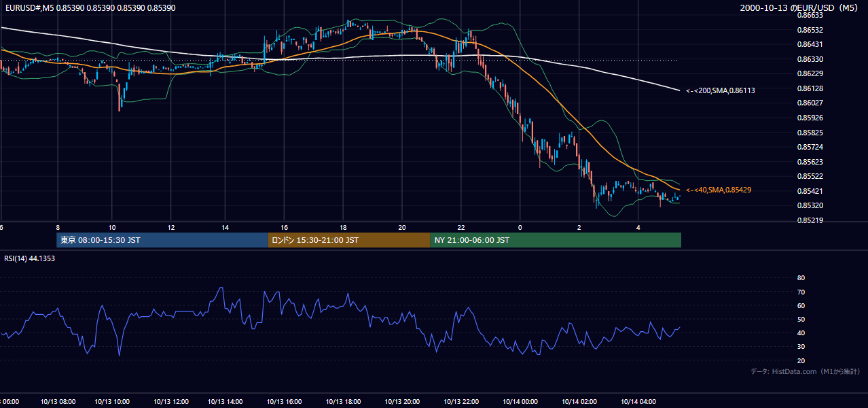
Task: Click price axis label 0.85522
Action: coord(810,176)
